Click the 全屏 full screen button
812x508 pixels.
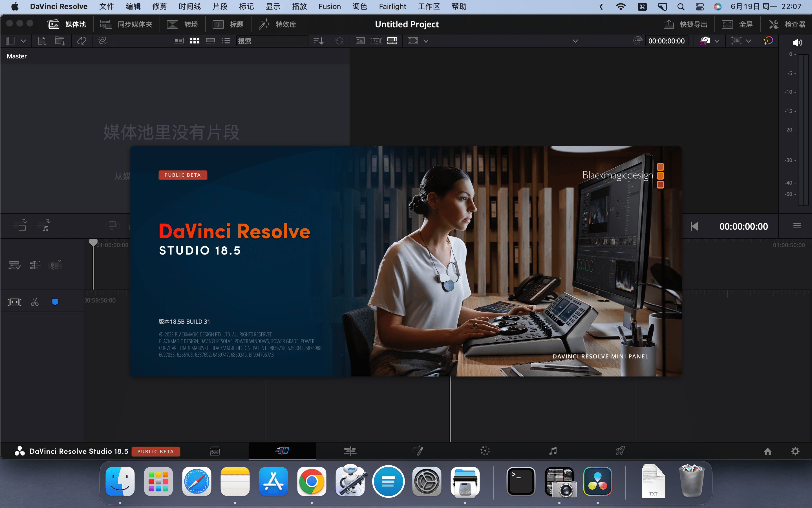[737, 24]
